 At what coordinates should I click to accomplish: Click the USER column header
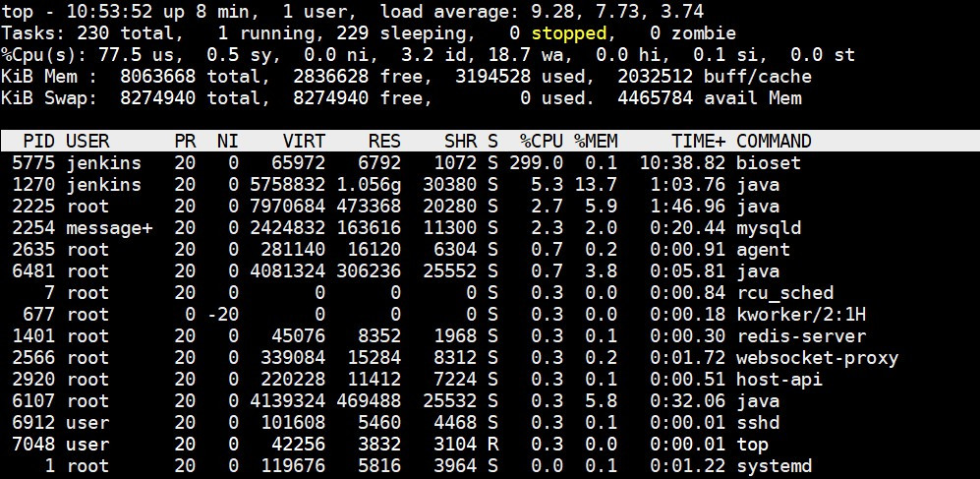(87, 142)
